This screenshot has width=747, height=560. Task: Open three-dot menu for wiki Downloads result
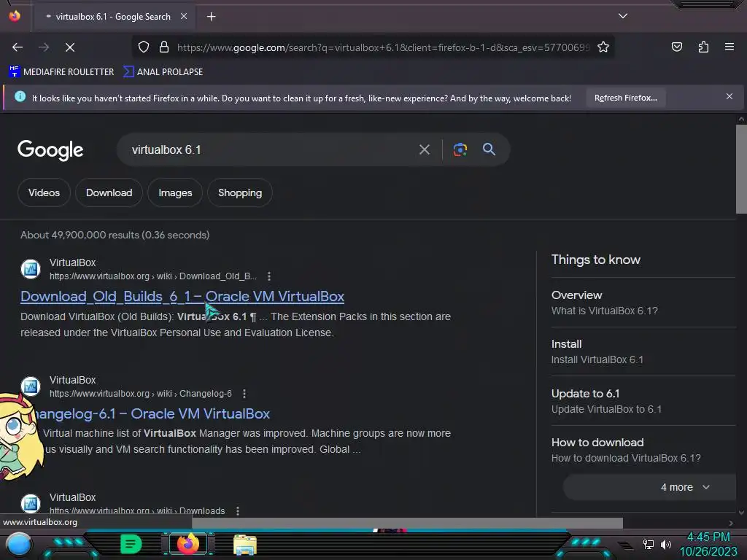(238, 511)
